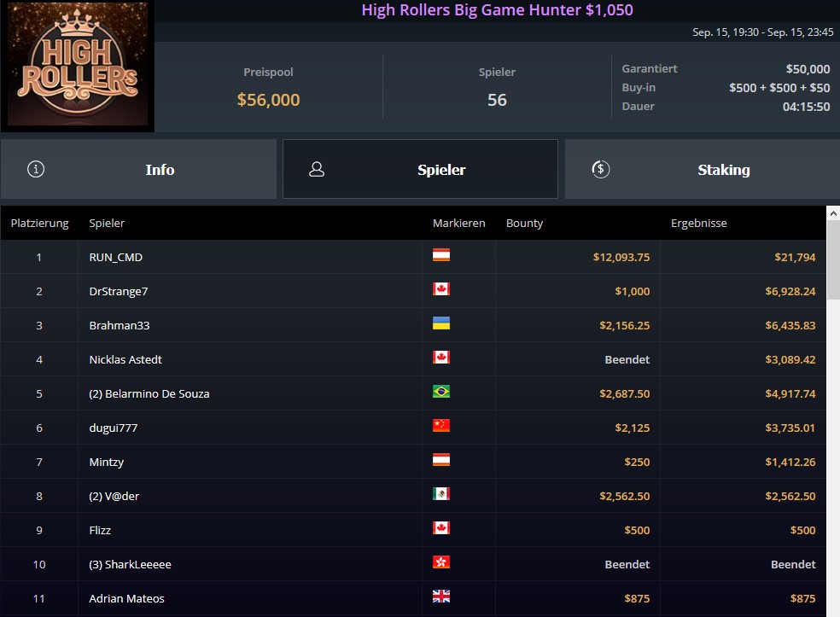Screen dimensions: 840x617
Task: Click the info circle icon
Action: [36, 169]
